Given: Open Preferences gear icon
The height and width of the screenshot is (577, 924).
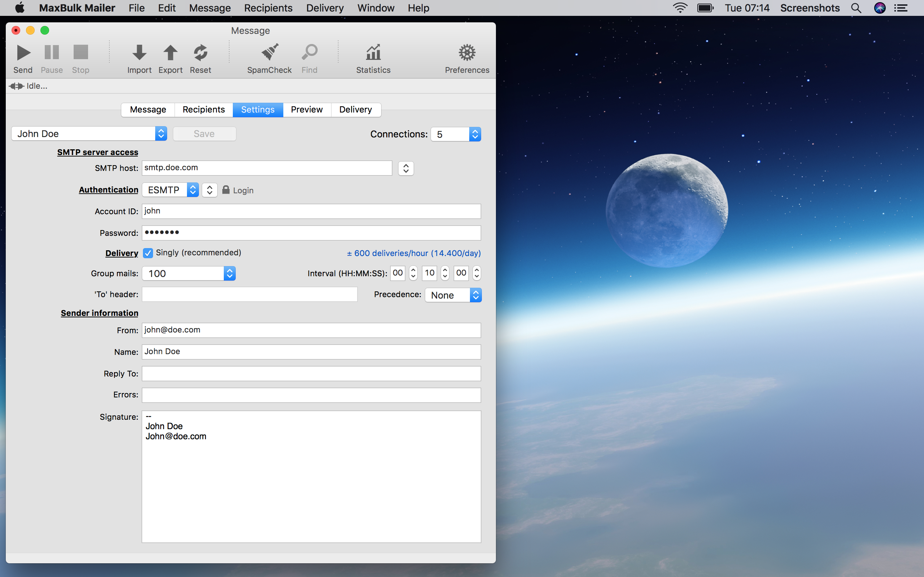Looking at the screenshot, I should (x=467, y=53).
